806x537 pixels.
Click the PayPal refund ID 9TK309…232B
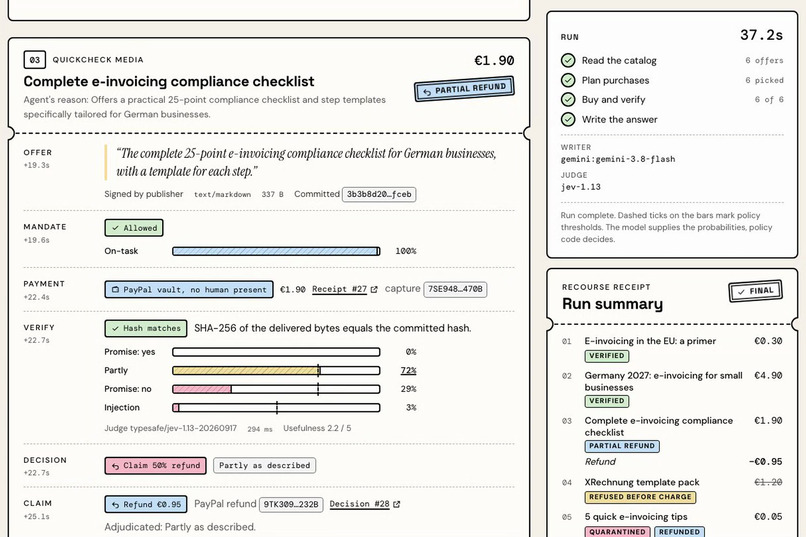291,505
